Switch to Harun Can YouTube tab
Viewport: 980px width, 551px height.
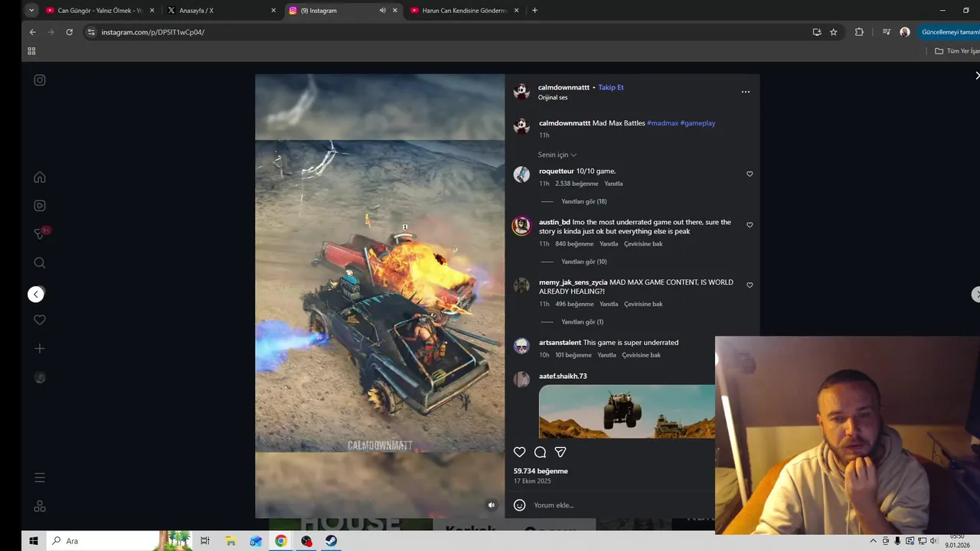465,11
